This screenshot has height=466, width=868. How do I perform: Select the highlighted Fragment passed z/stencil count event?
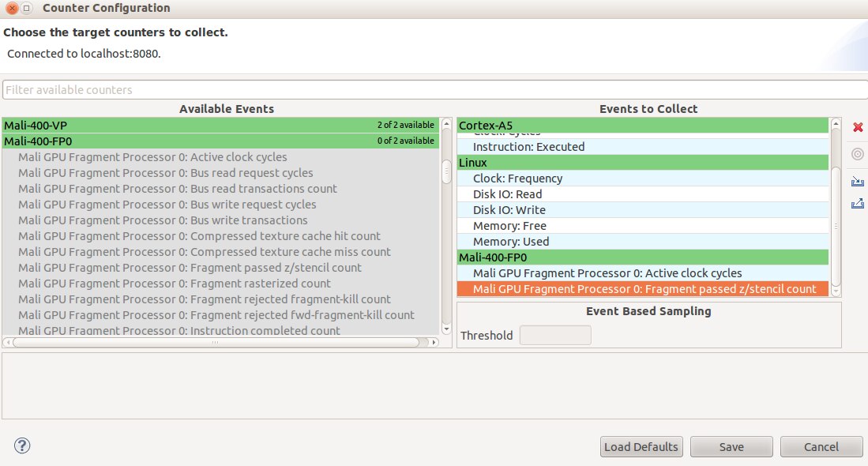tap(644, 289)
